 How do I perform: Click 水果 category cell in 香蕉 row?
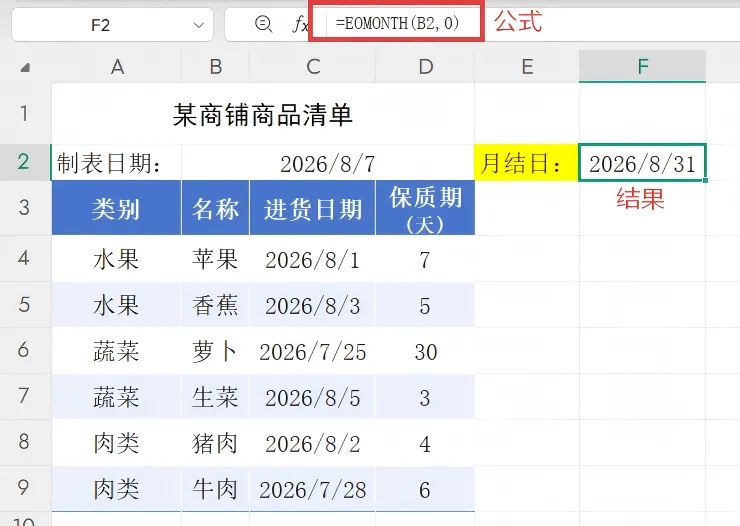[x=117, y=305]
